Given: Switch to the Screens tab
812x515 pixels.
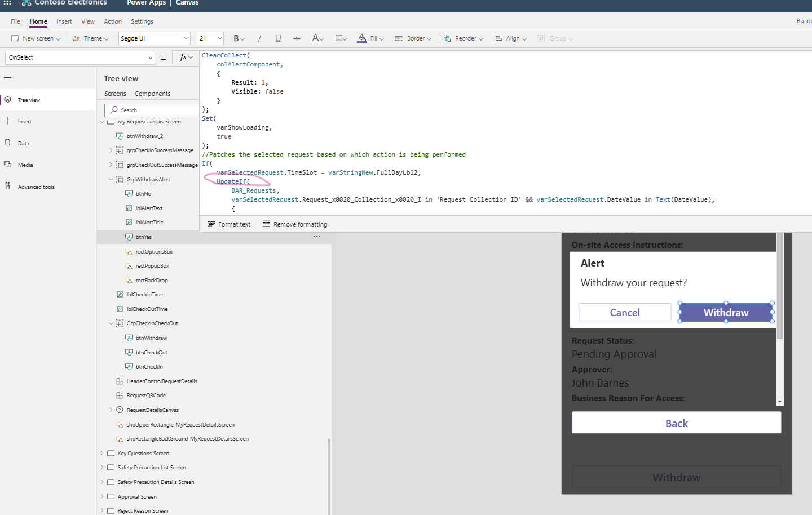Looking at the screenshot, I should point(115,94).
